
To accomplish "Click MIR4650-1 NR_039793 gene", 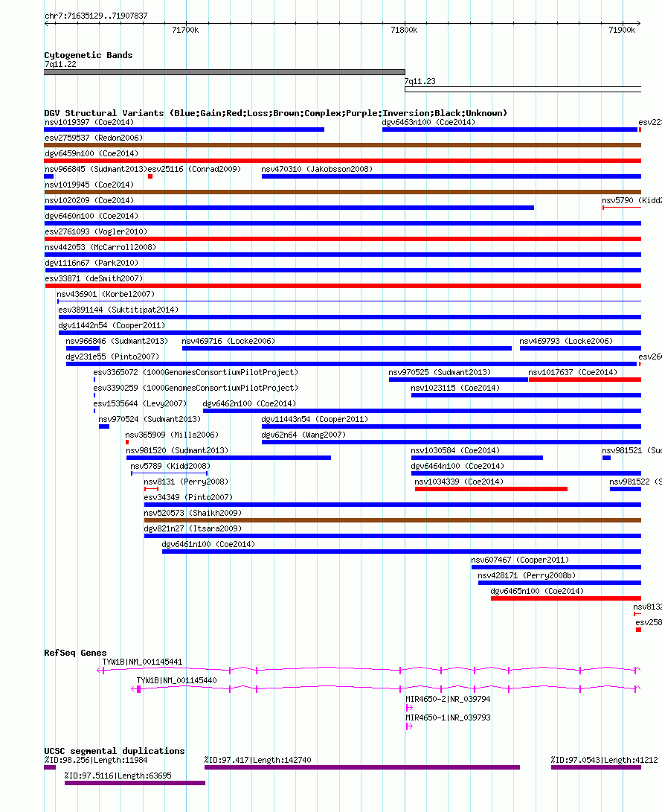I will [409, 726].
